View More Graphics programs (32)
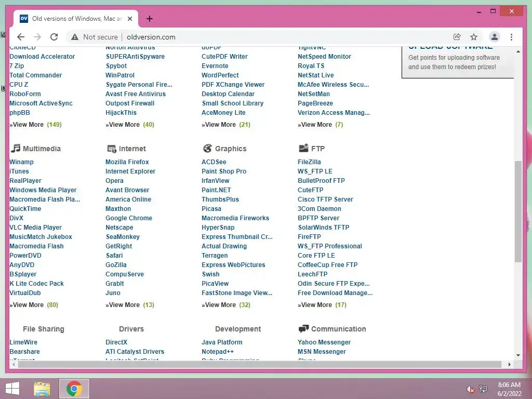532x399 pixels. (226, 304)
